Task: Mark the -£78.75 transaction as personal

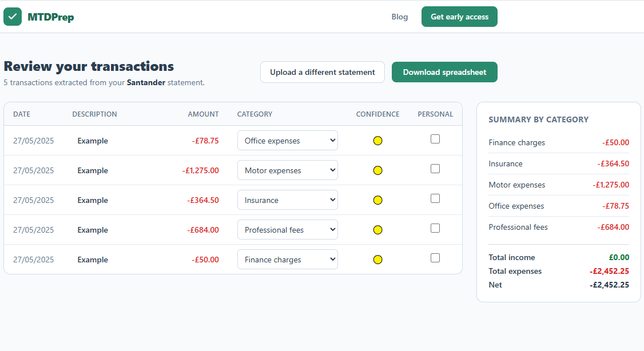Action: click(x=435, y=139)
